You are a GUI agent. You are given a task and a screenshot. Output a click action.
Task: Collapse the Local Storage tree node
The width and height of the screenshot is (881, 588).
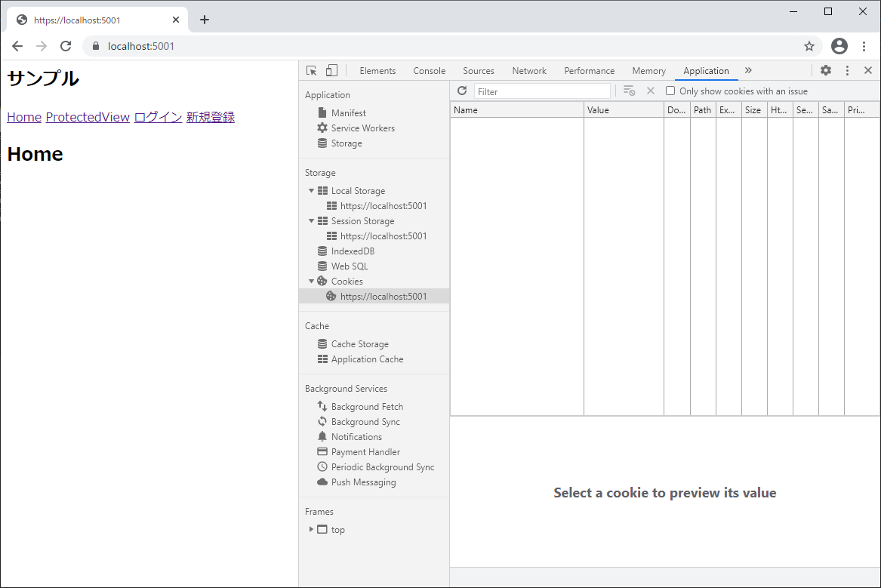click(311, 191)
